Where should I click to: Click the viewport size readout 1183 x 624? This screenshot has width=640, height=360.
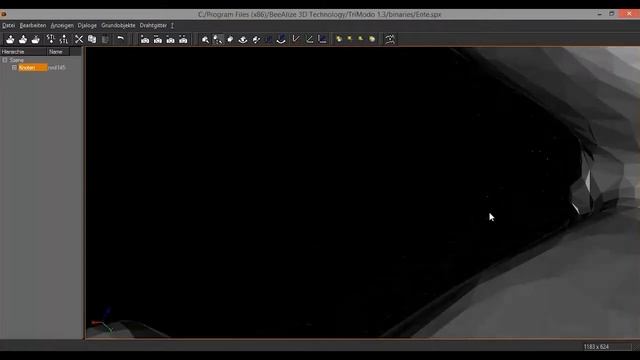click(x=596, y=347)
